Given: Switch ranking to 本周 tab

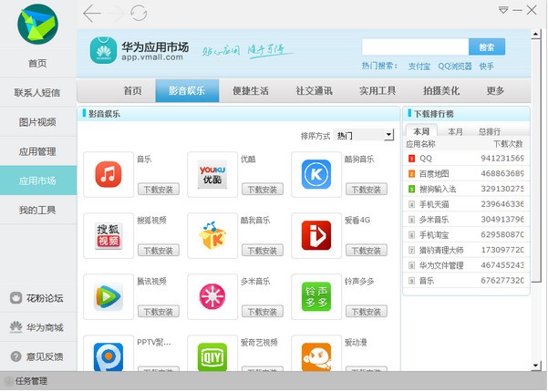Looking at the screenshot, I should pyautogui.click(x=421, y=131).
